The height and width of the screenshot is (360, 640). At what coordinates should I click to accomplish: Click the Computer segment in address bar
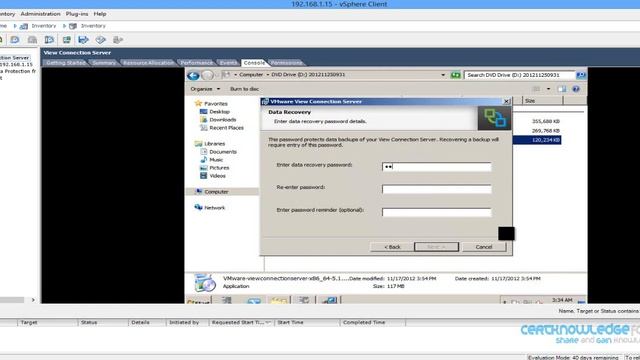(251, 75)
